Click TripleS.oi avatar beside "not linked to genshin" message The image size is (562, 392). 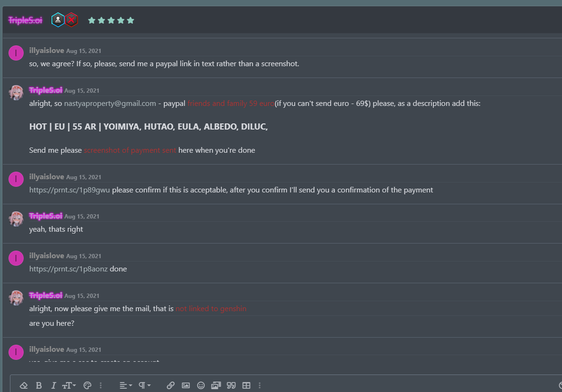tap(16, 298)
